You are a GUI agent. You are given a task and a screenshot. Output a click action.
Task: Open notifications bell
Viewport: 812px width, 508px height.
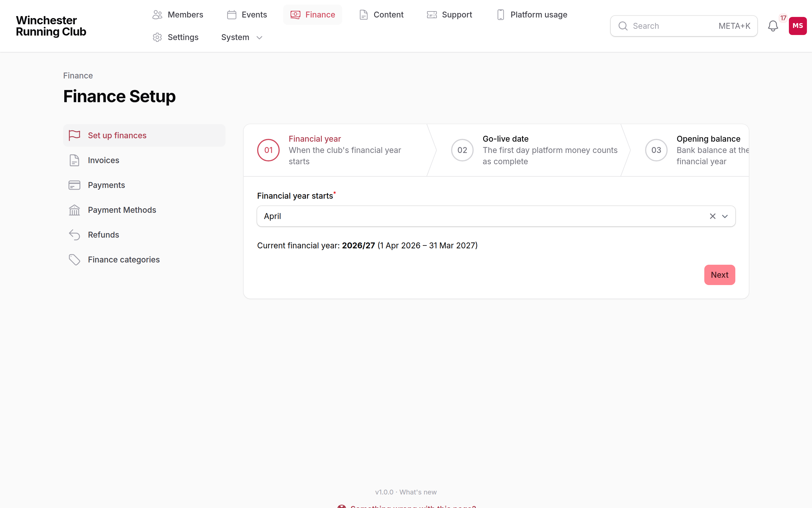[773, 26]
